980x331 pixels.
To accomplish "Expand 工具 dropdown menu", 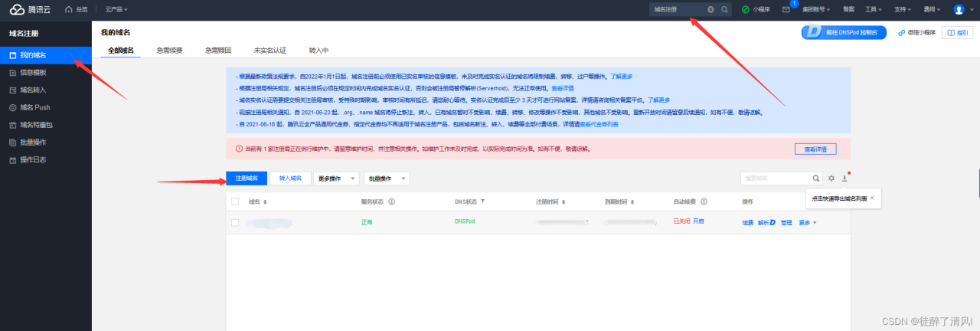I will (x=873, y=9).
